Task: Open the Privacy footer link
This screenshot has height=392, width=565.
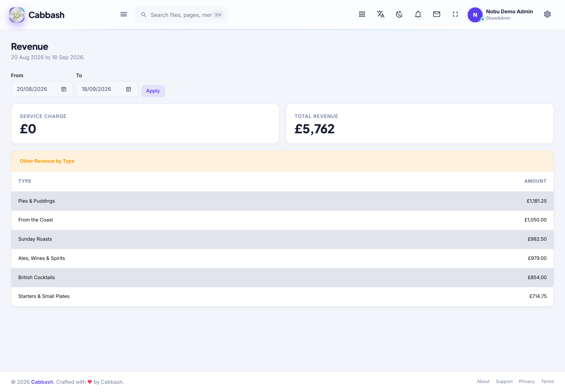Action: [527, 381]
